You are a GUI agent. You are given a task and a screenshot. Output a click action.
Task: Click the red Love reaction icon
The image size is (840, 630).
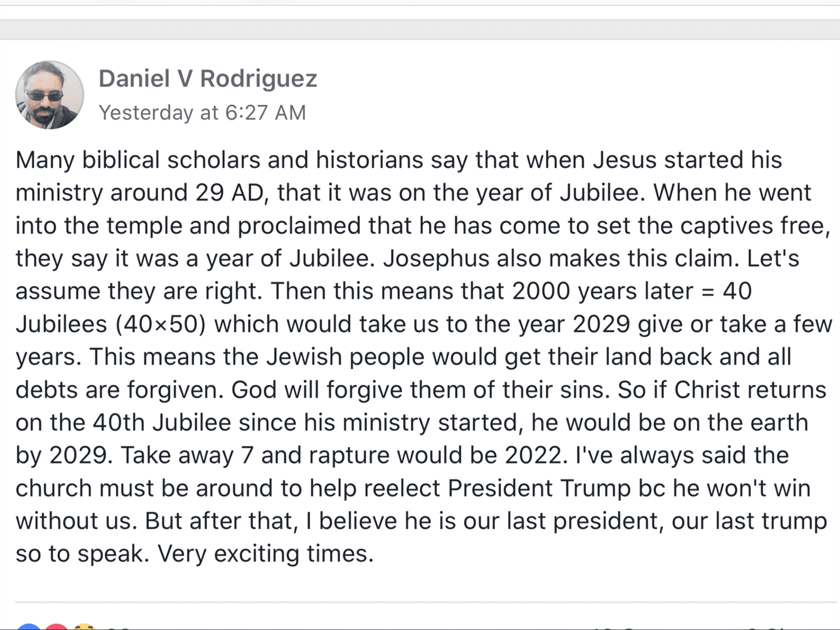pos(56,626)
